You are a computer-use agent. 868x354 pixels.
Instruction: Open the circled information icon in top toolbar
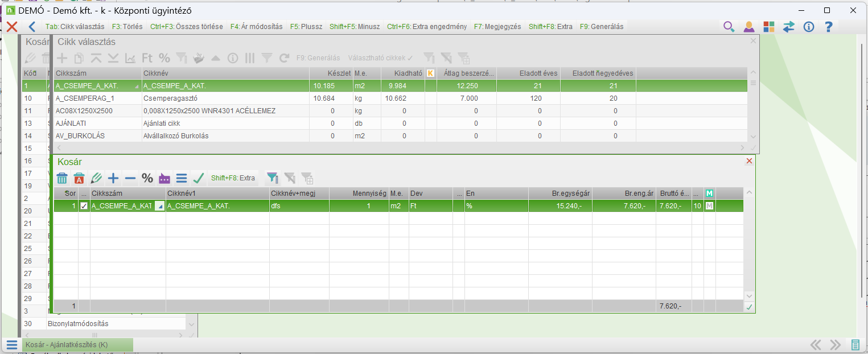[809, 27]
